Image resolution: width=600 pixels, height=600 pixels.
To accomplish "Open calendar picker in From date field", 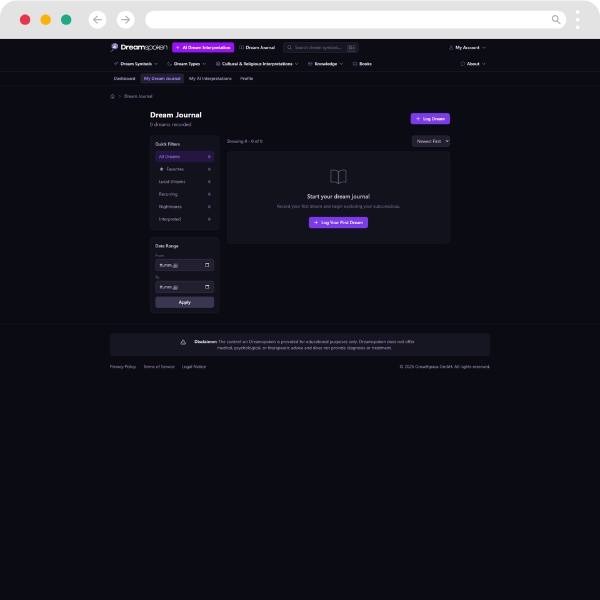I will click(208, 265).
